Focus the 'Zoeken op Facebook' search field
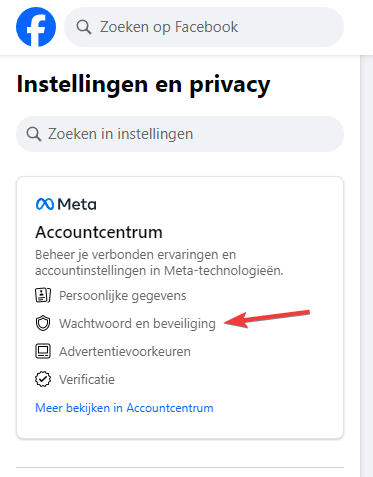Screen dimensions: 373x477 tap(204, 27)
